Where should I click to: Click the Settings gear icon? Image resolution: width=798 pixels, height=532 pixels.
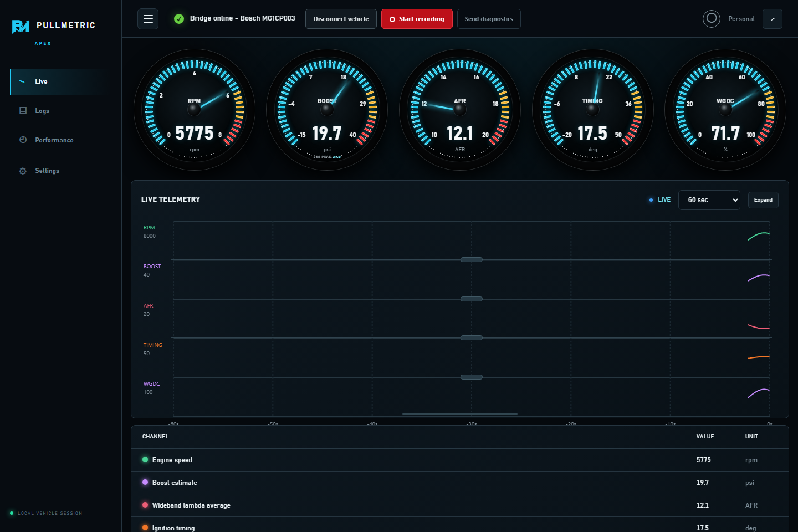(x=23, y=171)
